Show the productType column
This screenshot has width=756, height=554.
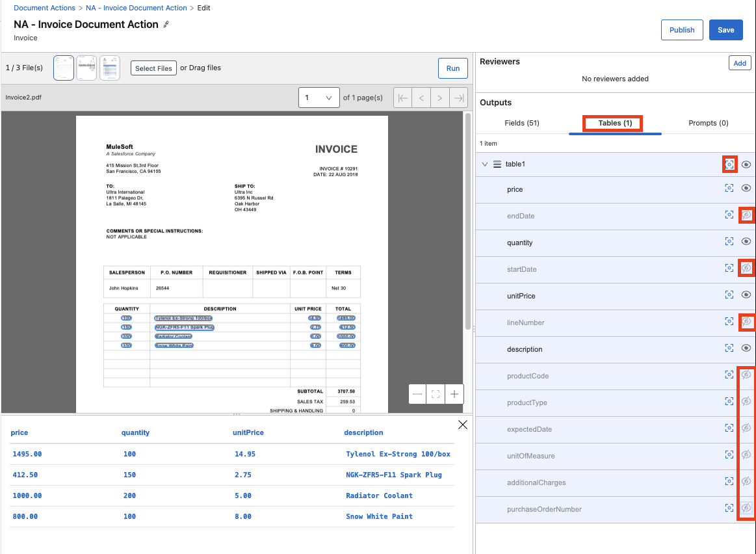point(746,401)
